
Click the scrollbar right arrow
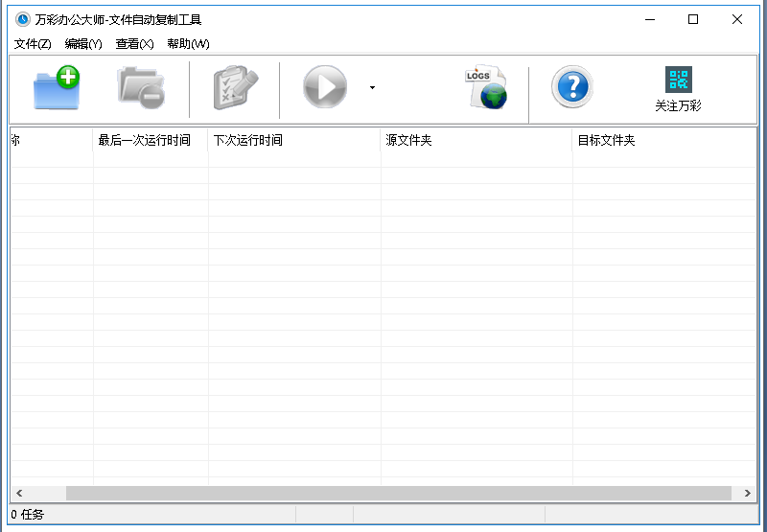click(x=748, y=493)
